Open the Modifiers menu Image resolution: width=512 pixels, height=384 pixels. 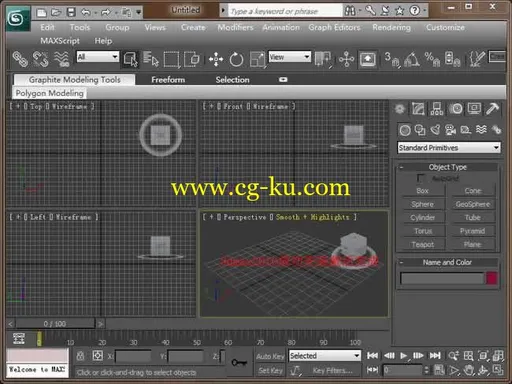click(235, 27)
